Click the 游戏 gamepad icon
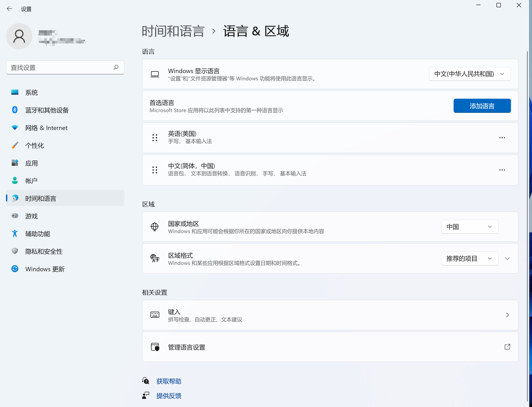The height and width of the screenshot is (407, 532). (x=15, y=216)
